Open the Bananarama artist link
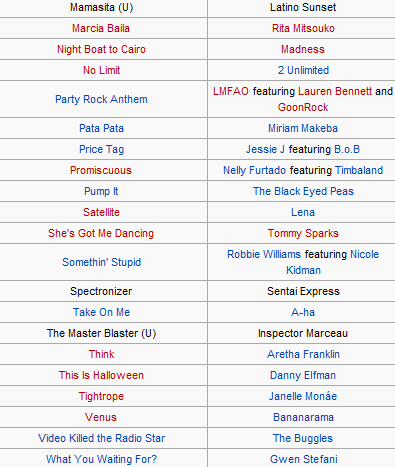This screenshot has height=467, width=395. [303, 417]
